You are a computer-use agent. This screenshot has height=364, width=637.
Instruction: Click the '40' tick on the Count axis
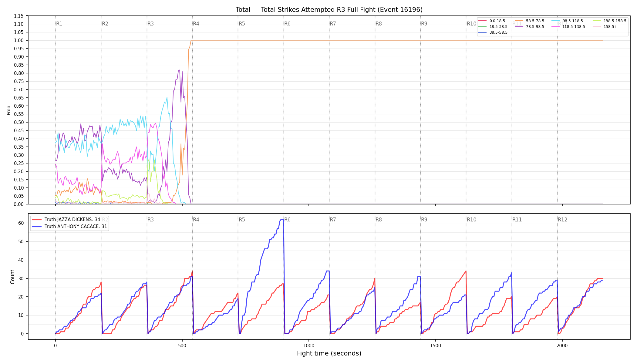21,260
